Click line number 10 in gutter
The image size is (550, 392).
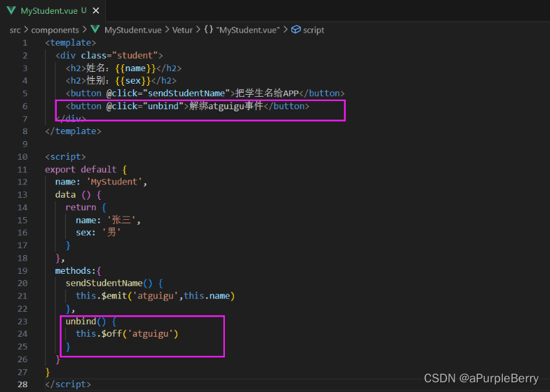point(22,157)
